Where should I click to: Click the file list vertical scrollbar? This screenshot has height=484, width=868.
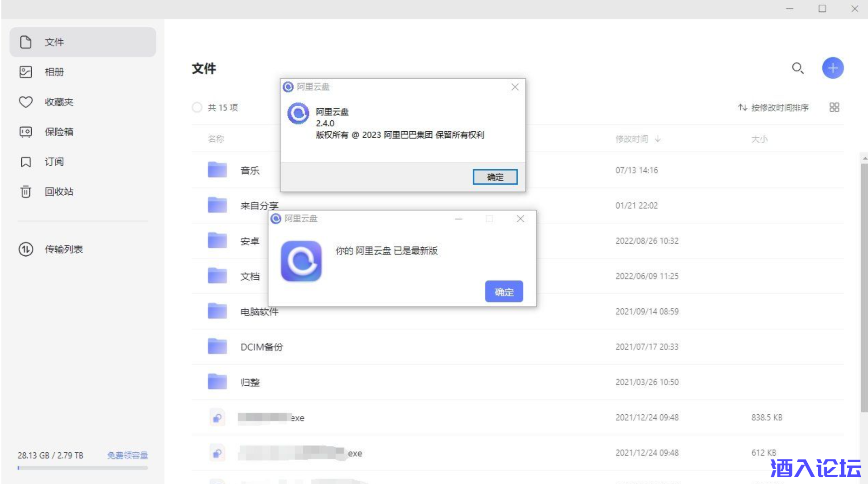click(864, 287)
